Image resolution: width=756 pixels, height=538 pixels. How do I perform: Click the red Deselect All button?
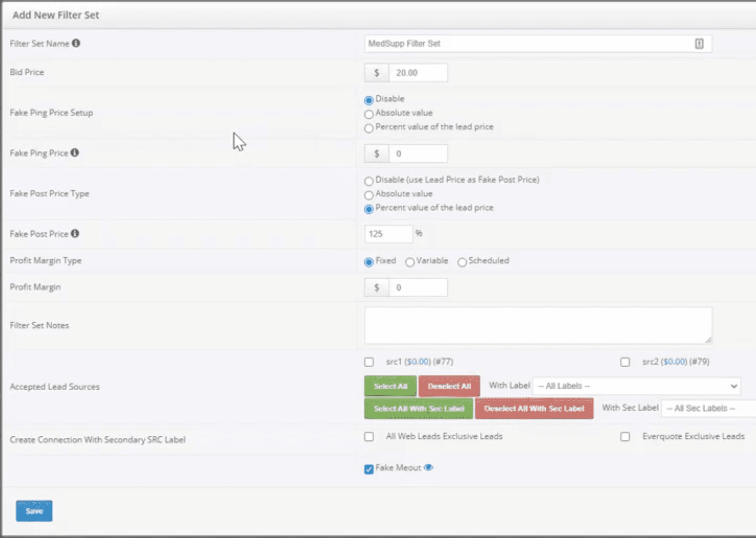pos(449,386)
